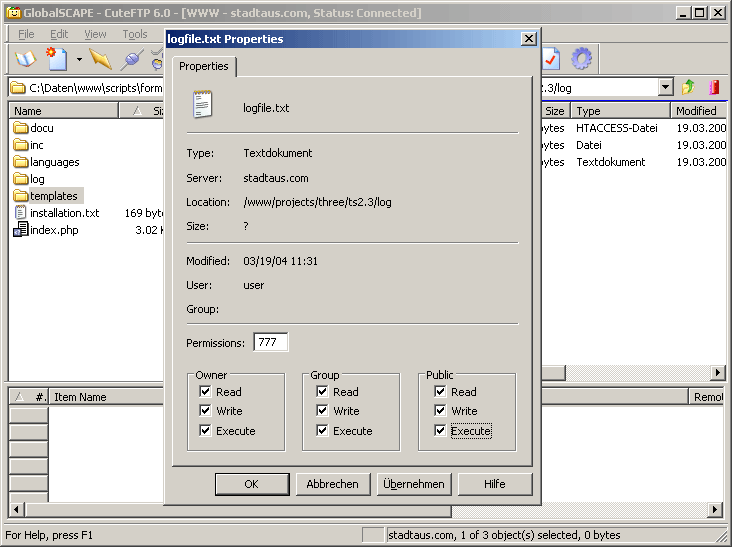Select the Datei type row in remote list
Screen dimensions: 732x547
point(633,145)
